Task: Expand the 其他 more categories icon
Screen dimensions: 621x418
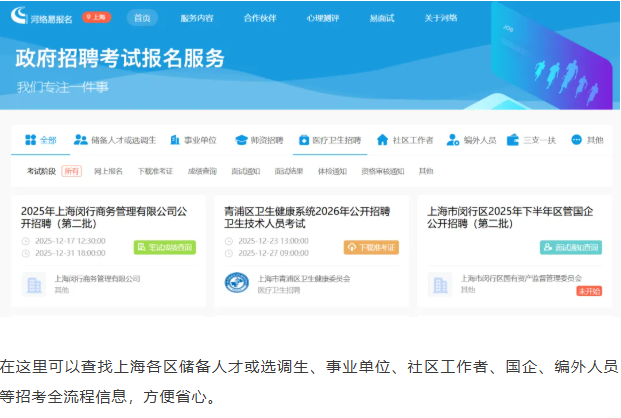Action: pyautogui.click(x=576, y=140)
